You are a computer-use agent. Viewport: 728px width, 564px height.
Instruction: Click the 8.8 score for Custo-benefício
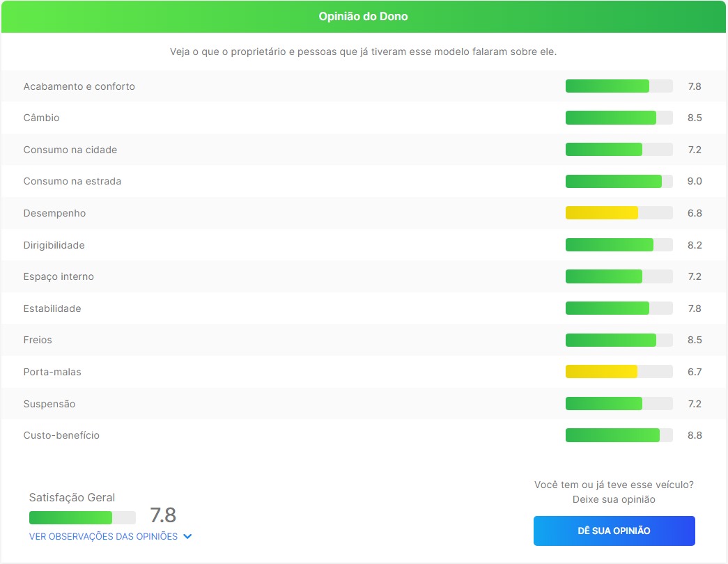695,435
